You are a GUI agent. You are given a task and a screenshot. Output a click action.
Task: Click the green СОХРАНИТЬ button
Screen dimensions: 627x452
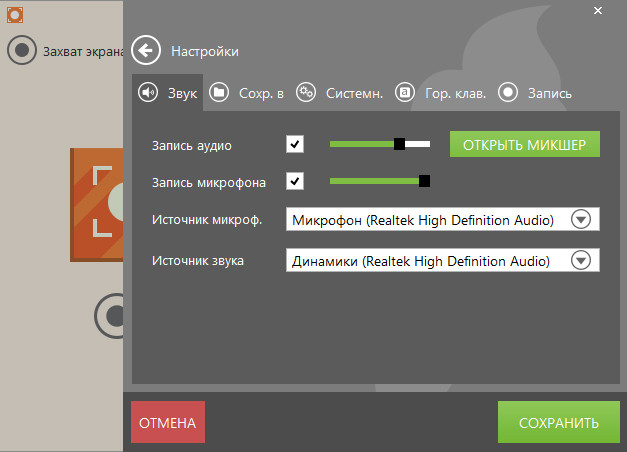559,422
